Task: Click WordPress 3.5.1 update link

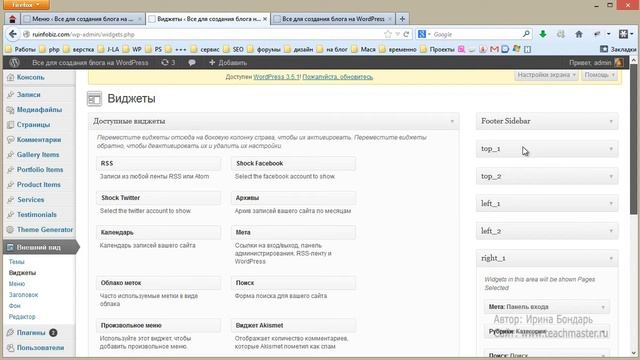Action: [276, 77]
